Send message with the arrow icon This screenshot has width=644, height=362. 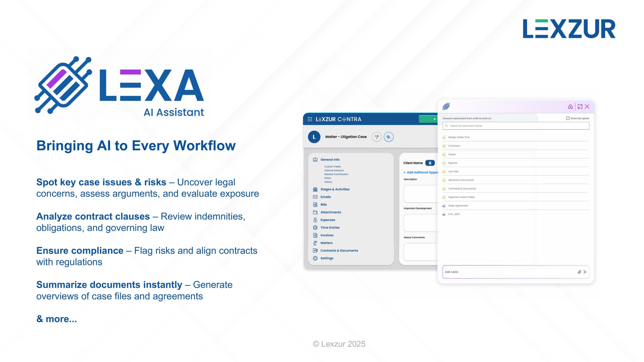[x=585, y=272]
